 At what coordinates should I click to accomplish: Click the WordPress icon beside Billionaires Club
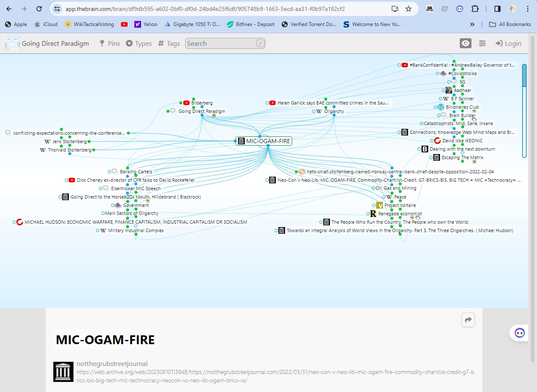440,107
